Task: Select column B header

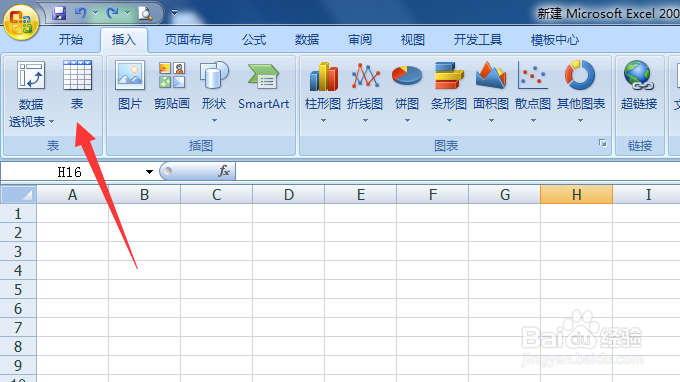Action: pos(144,195)
